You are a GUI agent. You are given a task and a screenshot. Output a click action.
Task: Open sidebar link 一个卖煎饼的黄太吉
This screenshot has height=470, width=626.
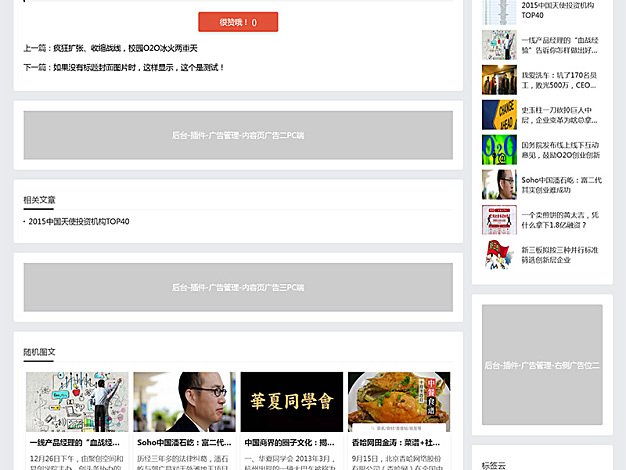point(560,220)
